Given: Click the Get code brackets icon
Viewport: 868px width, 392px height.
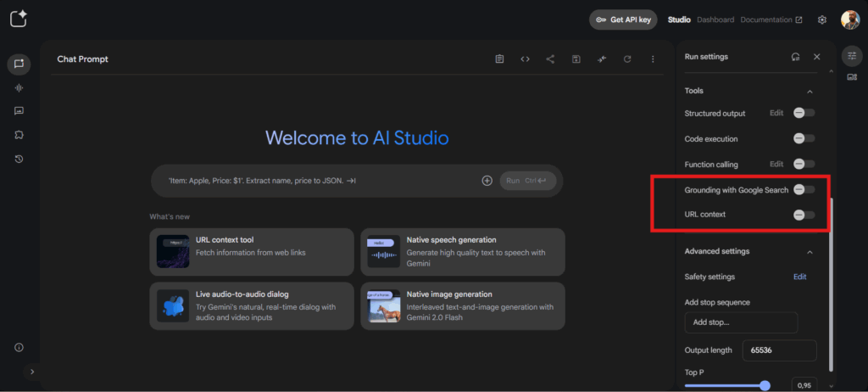Looking at the screenshot, I should click(525, 59).
